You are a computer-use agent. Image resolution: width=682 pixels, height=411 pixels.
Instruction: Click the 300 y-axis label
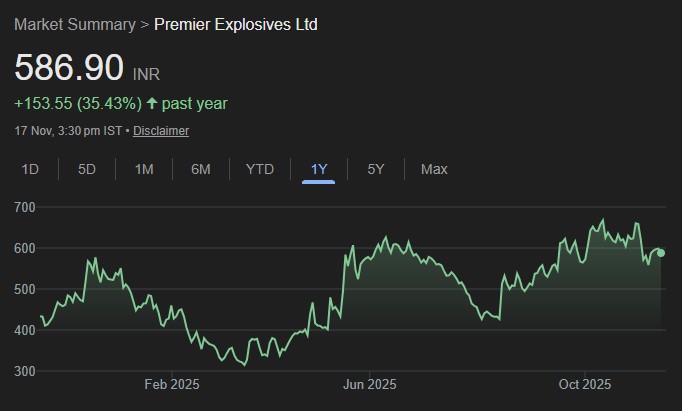coord(26,371)
